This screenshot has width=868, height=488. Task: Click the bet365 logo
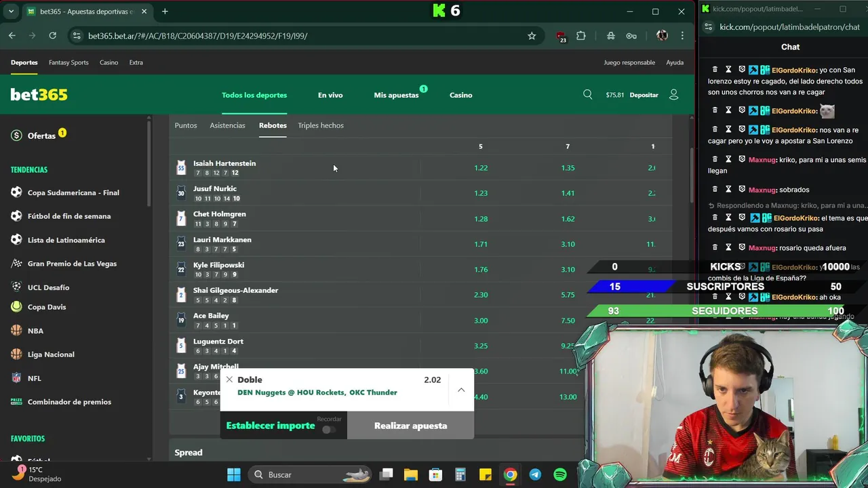point(39,95)
